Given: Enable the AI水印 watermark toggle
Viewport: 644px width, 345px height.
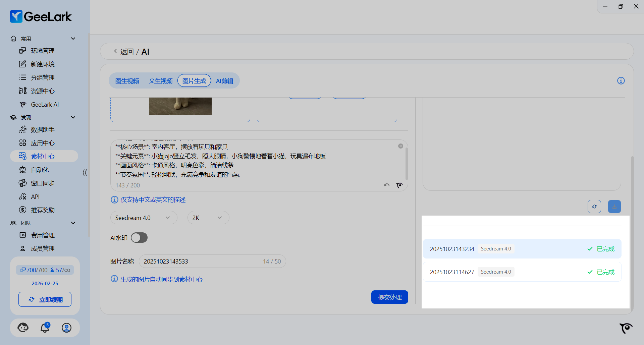Looking at the screenshot, I should pos(139,238).
